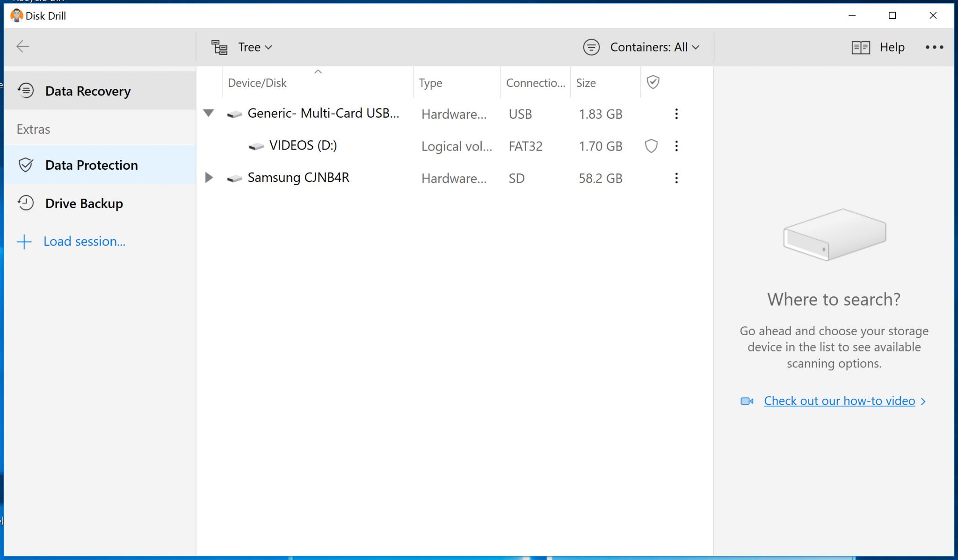
Task: Click the Tree view icon
Action: [219, 47]
